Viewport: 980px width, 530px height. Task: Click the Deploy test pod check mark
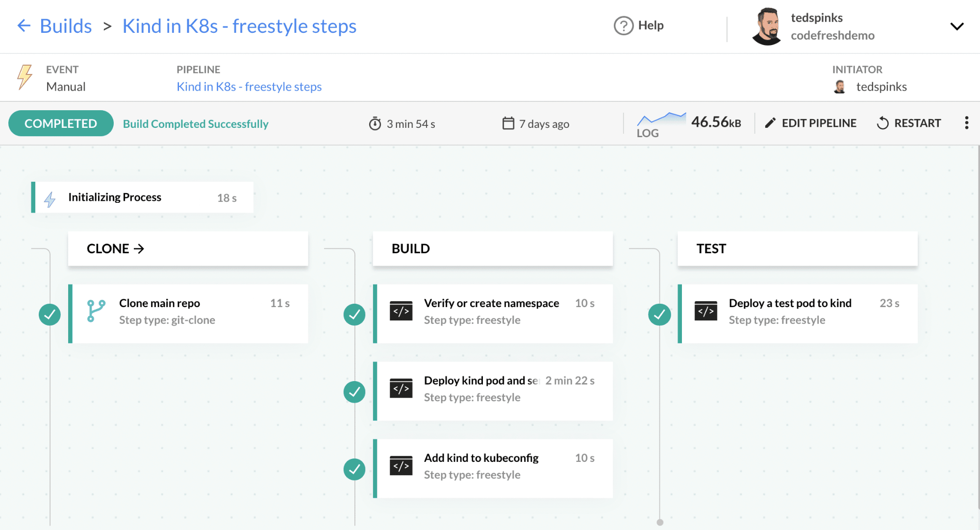[x=659, y=314]
